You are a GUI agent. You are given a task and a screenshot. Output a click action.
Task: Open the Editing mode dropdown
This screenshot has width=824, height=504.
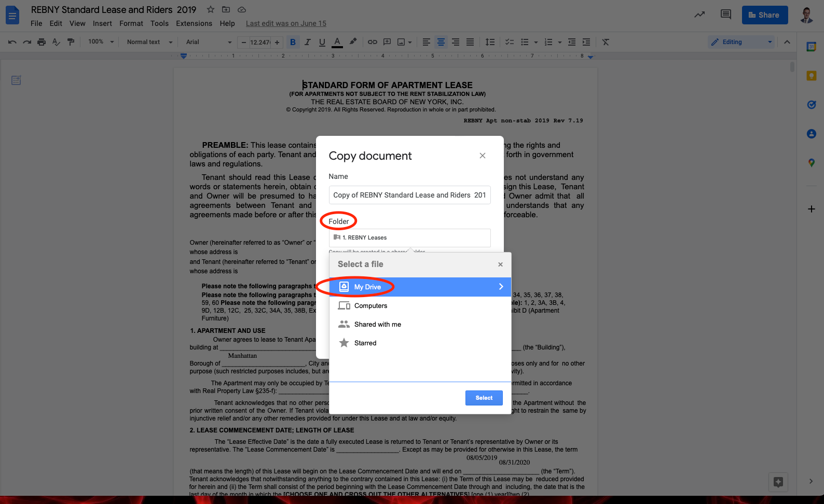741,42
